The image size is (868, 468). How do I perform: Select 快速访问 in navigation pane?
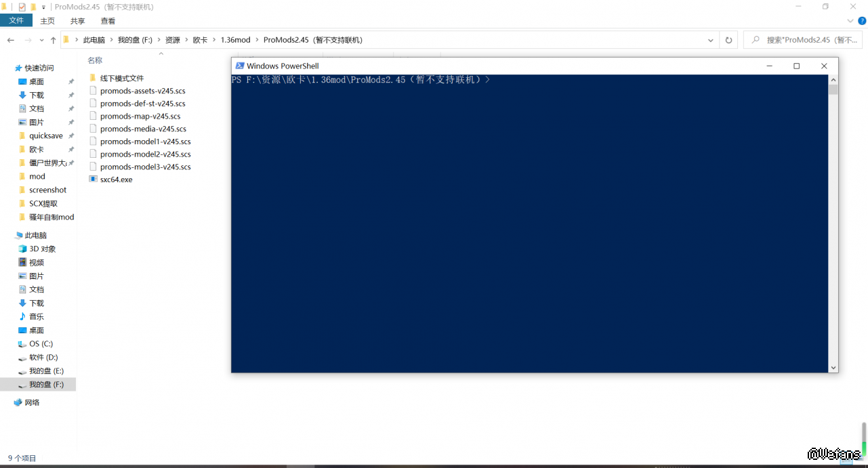pyautogui.click(x=39, y=68)
